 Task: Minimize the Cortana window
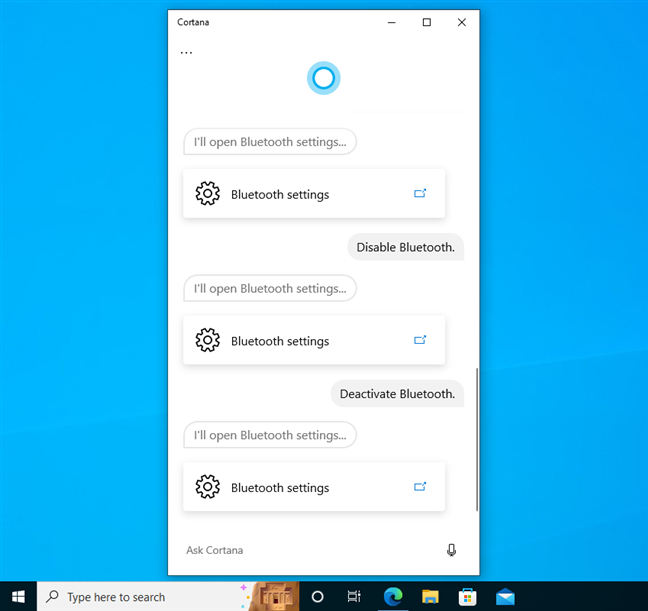pyautogui.click(x=392, y=22)
